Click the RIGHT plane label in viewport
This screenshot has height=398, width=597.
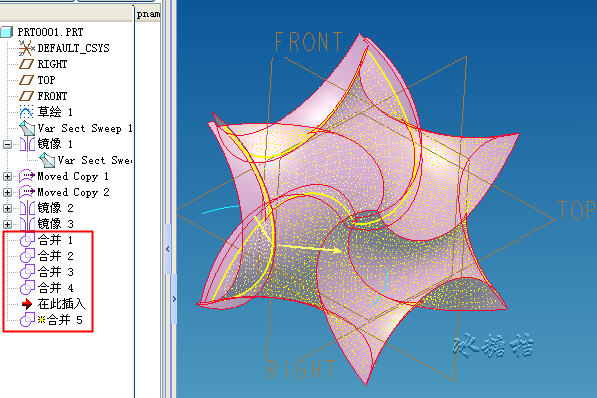tap(301, 369)
